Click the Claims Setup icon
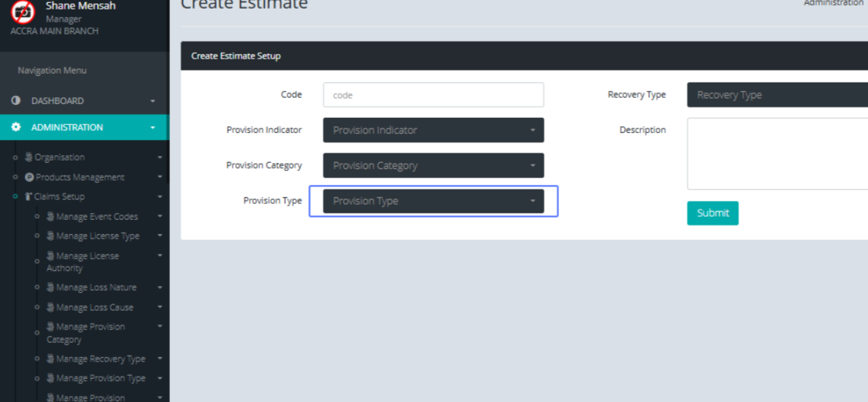Screen dimensions: 868x402 pos(29,197)
